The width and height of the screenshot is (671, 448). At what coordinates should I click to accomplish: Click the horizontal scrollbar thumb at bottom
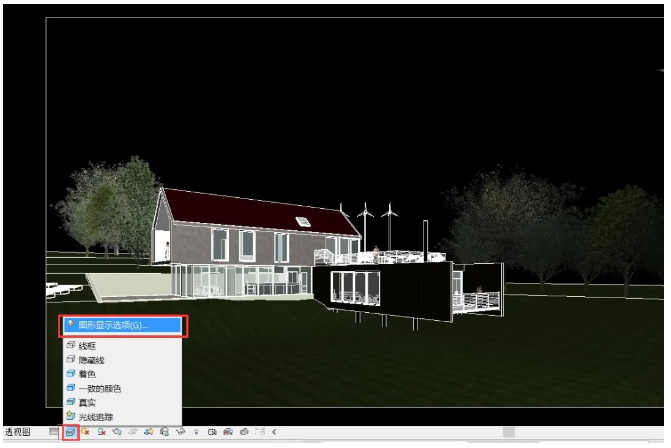pyautogui.click(x=509, y=432)
